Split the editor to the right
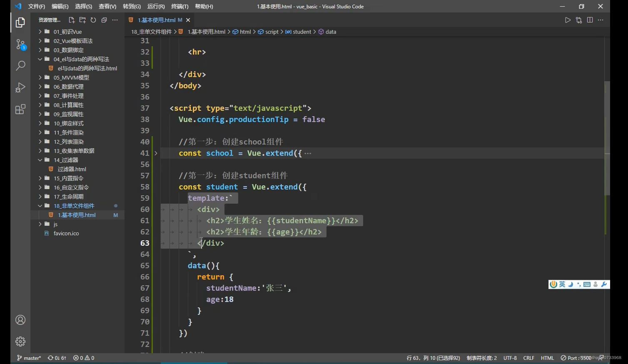 tap(590, 20)
